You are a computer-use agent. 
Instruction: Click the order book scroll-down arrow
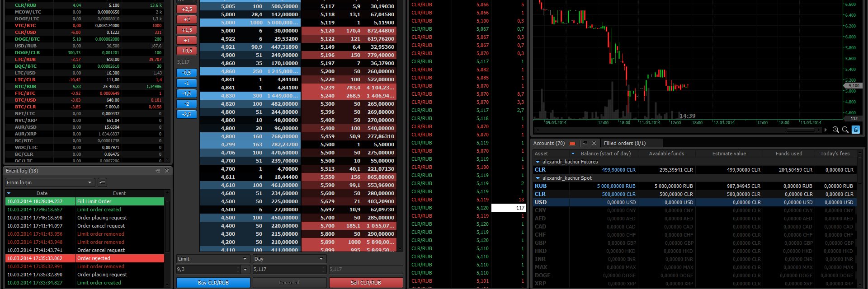(x=400, y=248)
